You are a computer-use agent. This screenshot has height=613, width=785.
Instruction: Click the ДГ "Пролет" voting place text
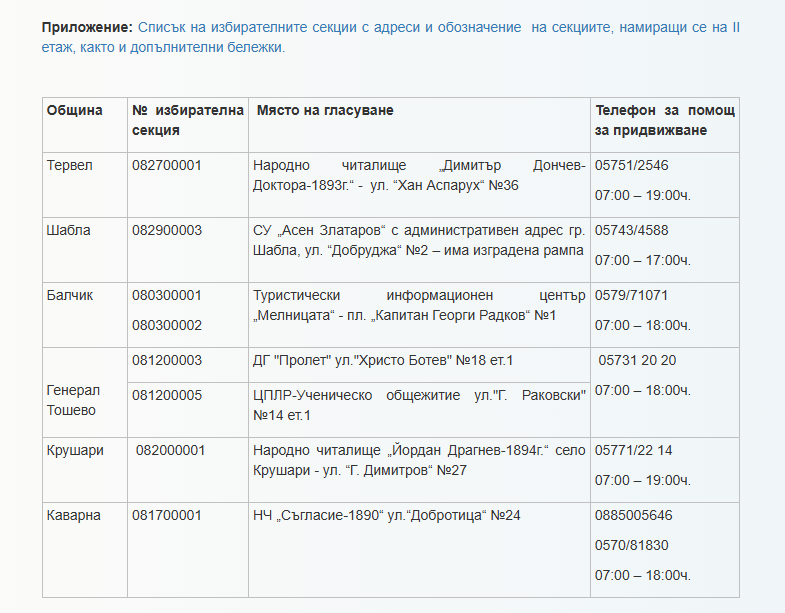tap(383, 361)
